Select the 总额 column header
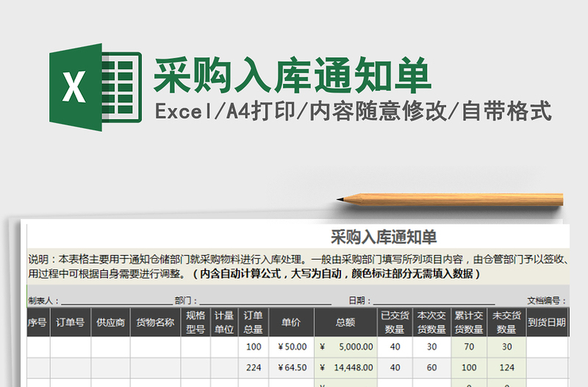This screenshot has width=588, height=387. pos(345,322)
